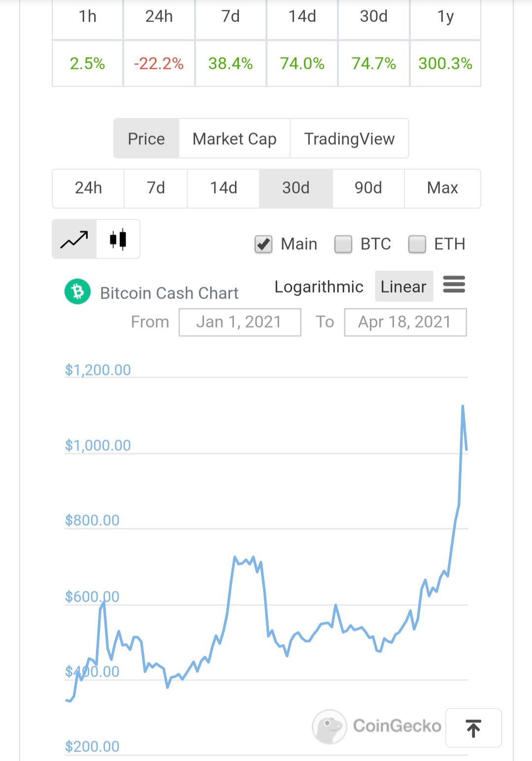Click the CoinGecko watermark logo
The height and width of the screenshot is (761, 532).
(377, 726)
